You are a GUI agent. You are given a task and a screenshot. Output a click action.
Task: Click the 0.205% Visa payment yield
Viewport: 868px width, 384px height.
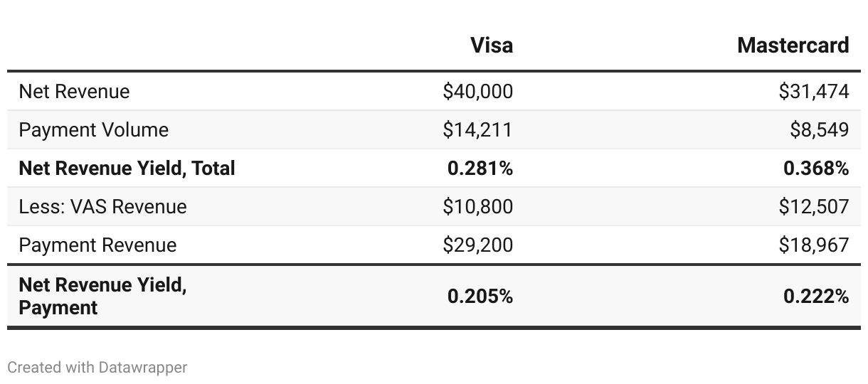click(x=480, y=297)
